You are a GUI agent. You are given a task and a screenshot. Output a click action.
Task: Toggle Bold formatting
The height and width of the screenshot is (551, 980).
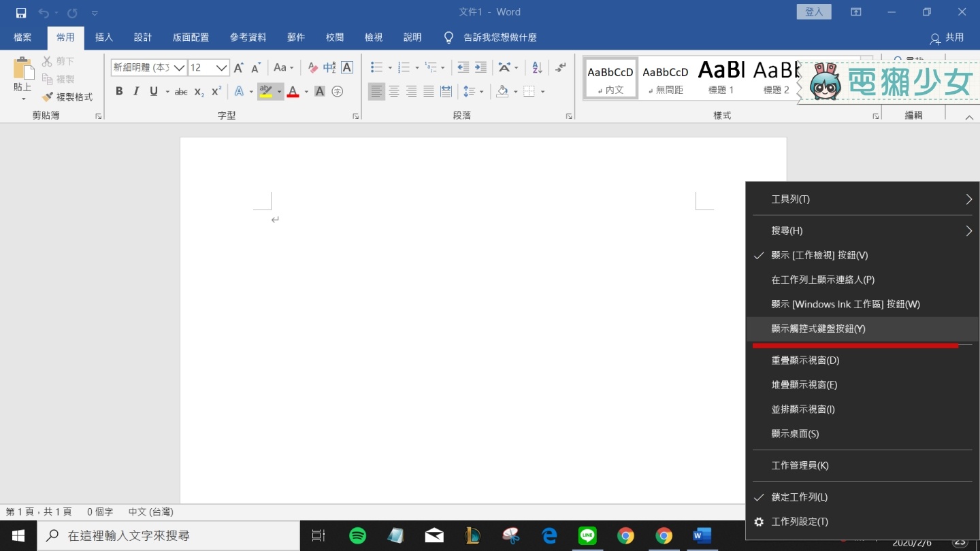coord(119,91)
